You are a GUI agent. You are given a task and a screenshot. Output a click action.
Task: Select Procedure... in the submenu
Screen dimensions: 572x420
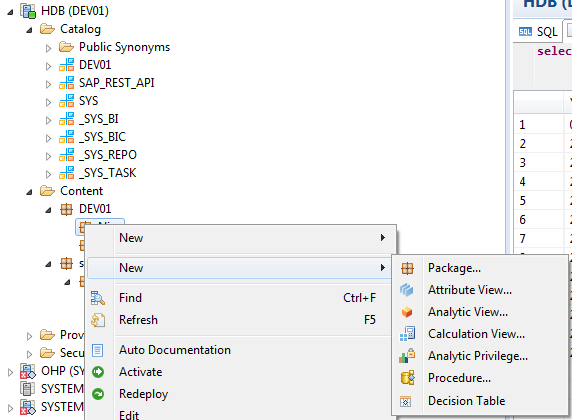(x=480, y=378)
